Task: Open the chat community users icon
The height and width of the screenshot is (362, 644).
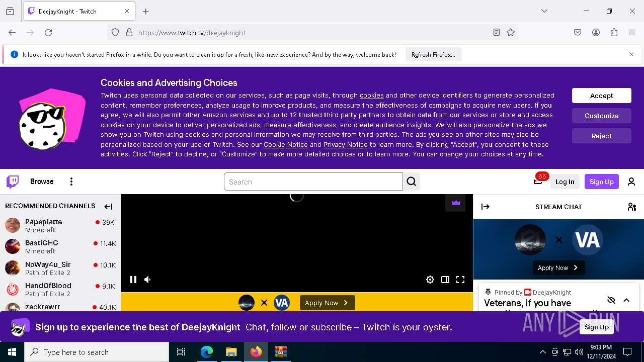Action: click(x=632, y=207)
